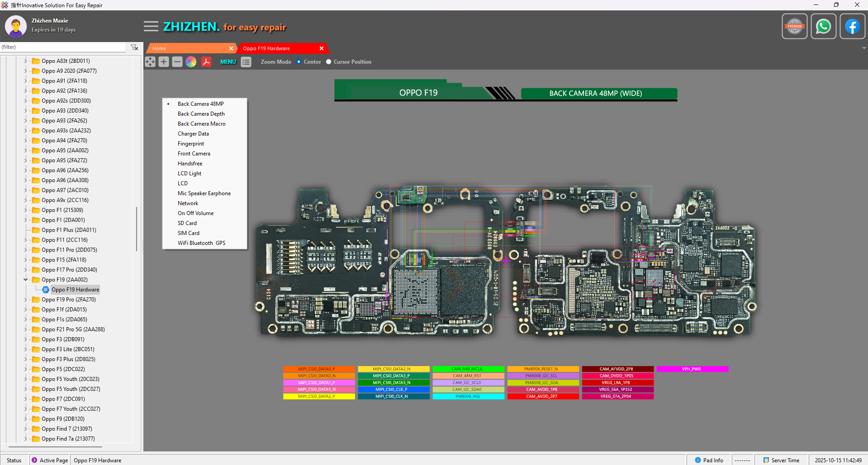Screen dimensions: 868x465
Task: Toggle the list view icon beside MENU
Action: [246, 62]
